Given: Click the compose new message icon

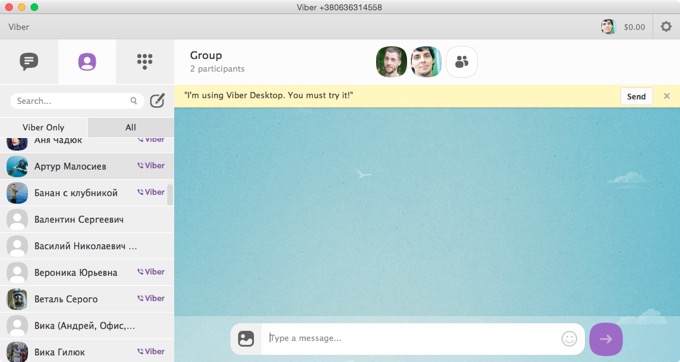Looking at the screenshot, I should pyautogui.click(x=157, y=101).
